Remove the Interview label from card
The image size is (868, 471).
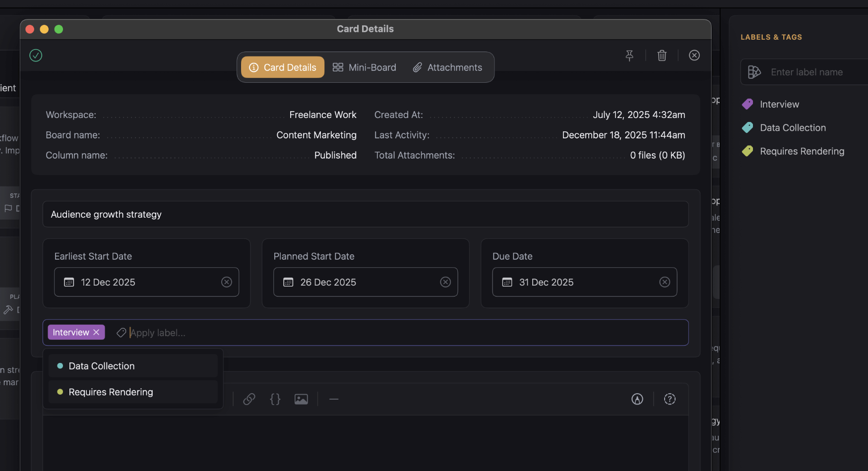[96, 332]
